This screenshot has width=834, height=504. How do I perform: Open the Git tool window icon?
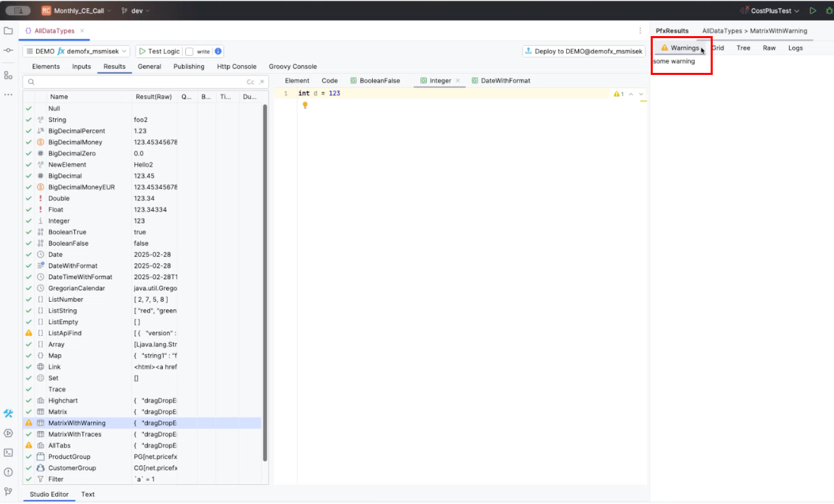point(8,491)
